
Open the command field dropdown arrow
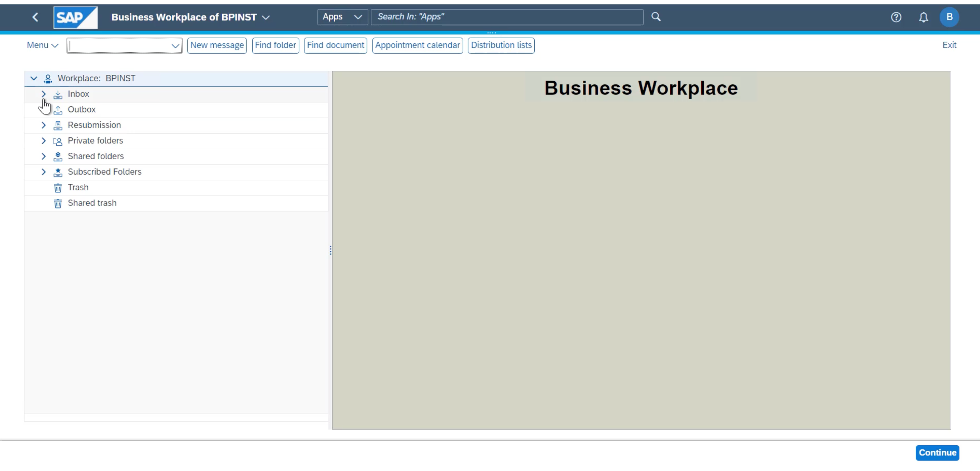pyautogui.click(x=175, y=46)
